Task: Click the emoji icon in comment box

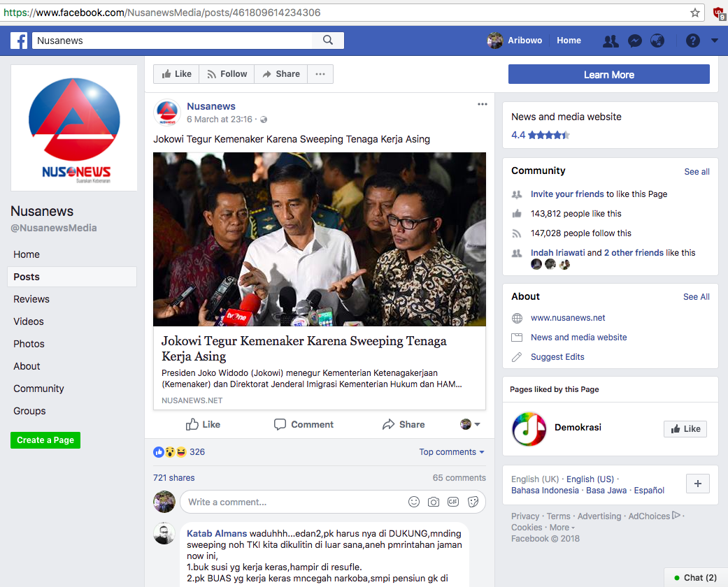Action: [414, 502]
